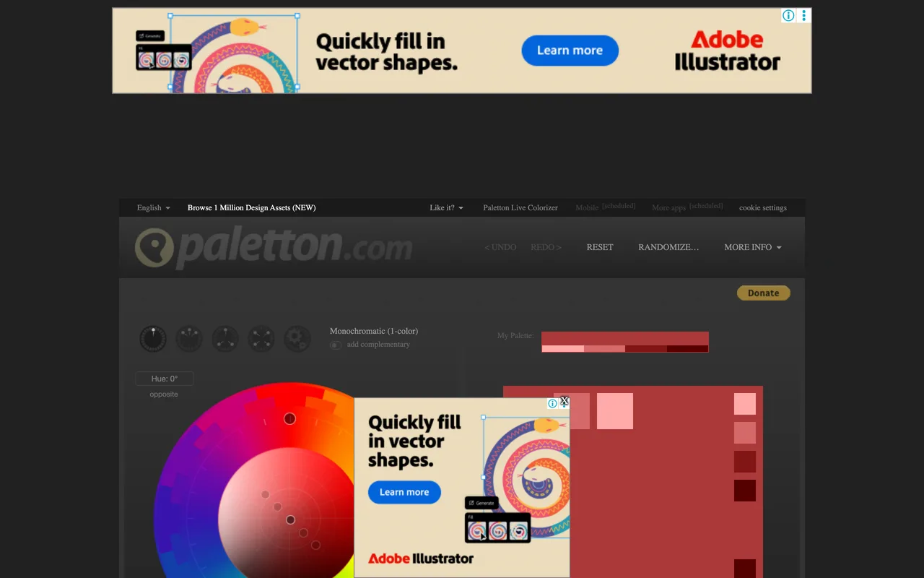Click the RESET menu item
This screenshot has width=924, height=578.
coord(600,247)
